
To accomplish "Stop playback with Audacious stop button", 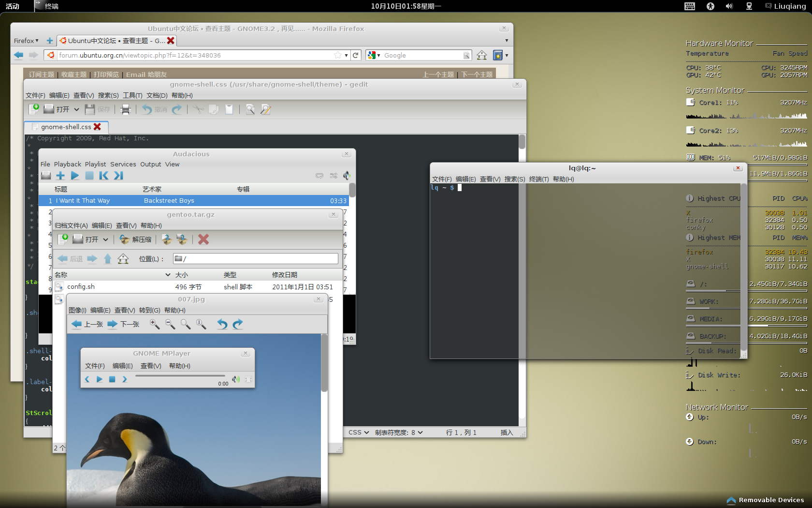I will [x=89, y=176].
